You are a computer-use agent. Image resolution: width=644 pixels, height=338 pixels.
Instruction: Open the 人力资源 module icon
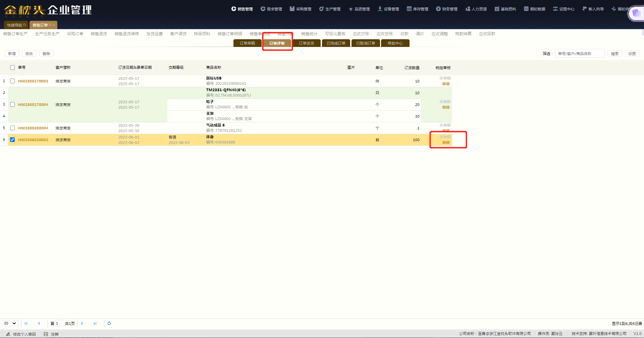[468, 9]
